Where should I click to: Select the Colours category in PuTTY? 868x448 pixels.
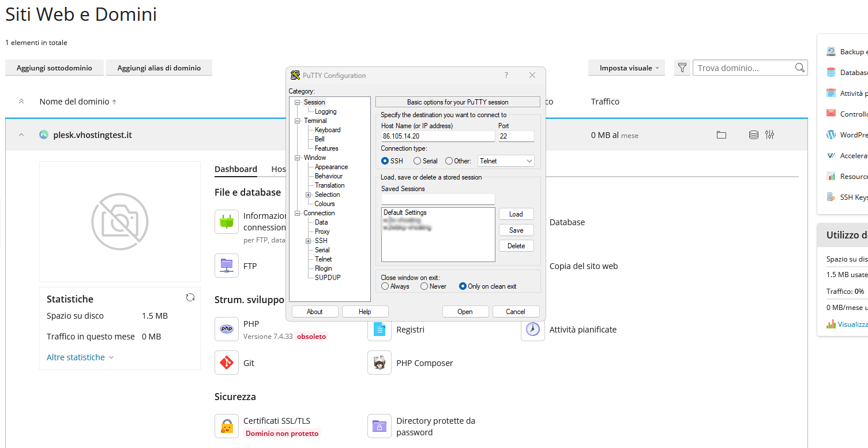pyautogui.click(x=325, y=204)
